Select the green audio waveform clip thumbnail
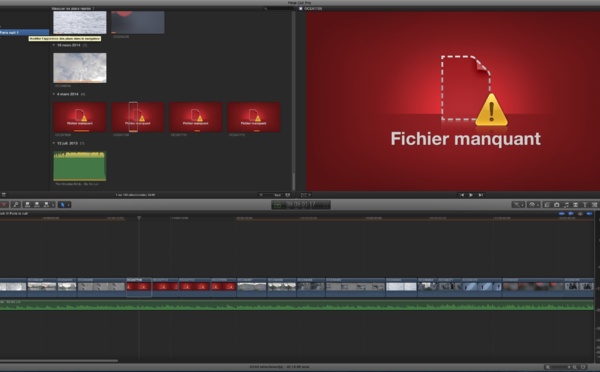600x372 pixels. tap(80, 166)
